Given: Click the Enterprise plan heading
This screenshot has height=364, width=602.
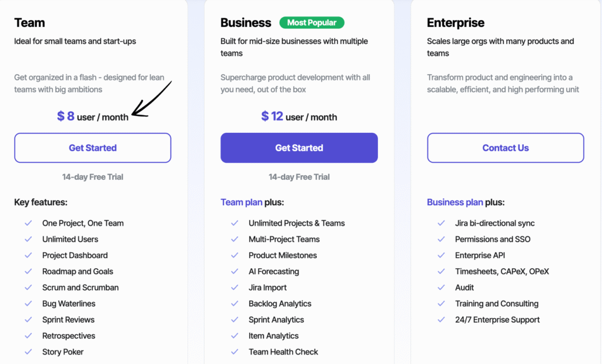Looking at the screenshot, I should (456, 23).
